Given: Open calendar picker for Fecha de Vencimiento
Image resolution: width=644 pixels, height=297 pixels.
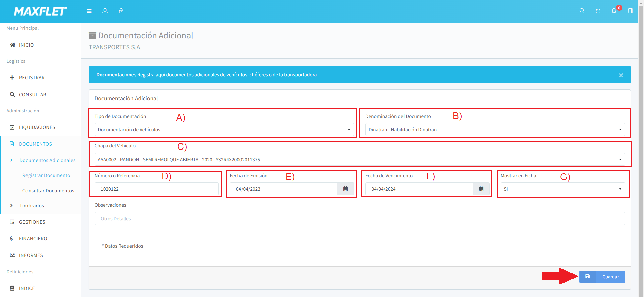Looking at the screenshot, I should pyautogui.click(x=481, y=189).
